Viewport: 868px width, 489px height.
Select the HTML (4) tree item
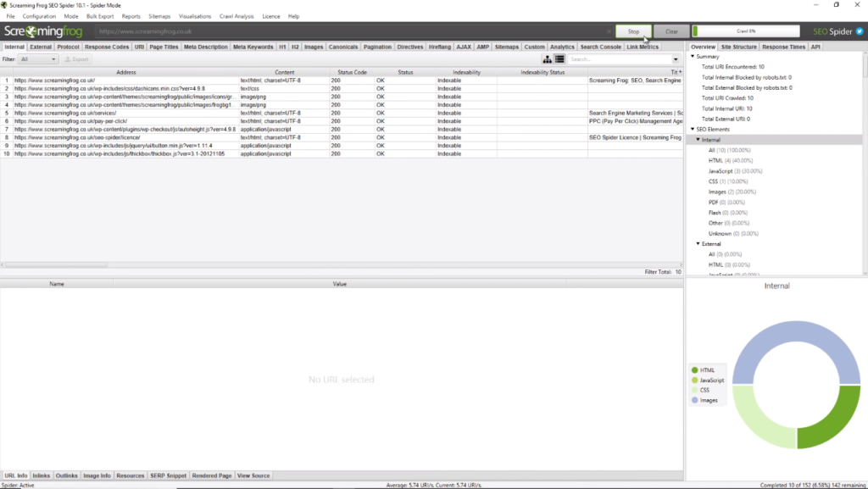pos(730,160)
